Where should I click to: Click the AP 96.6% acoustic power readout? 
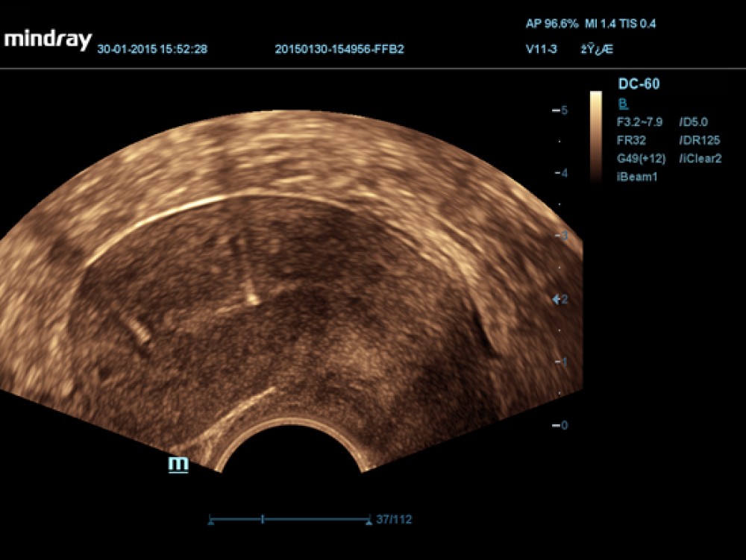coord(553,24)
